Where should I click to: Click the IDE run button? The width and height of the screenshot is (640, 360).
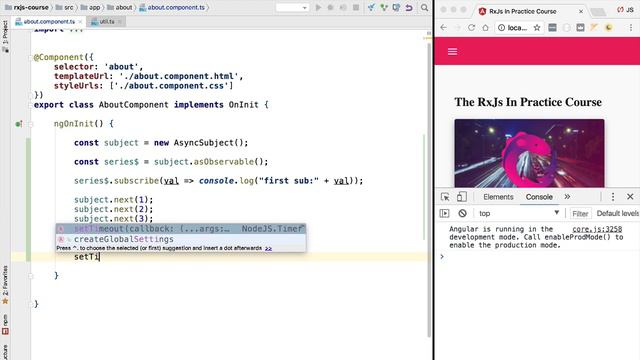coord(318,7)
